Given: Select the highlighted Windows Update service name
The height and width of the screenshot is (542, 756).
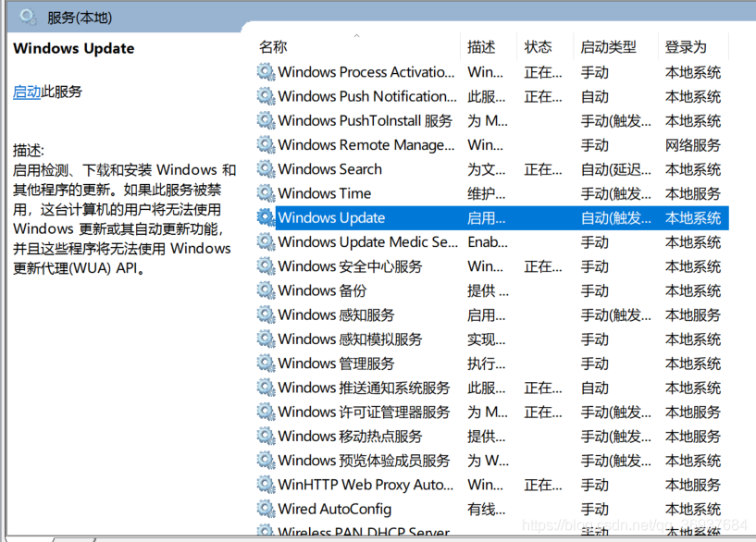Looking at the screenshot, I should pyautogui.click(x=331, y=217).
